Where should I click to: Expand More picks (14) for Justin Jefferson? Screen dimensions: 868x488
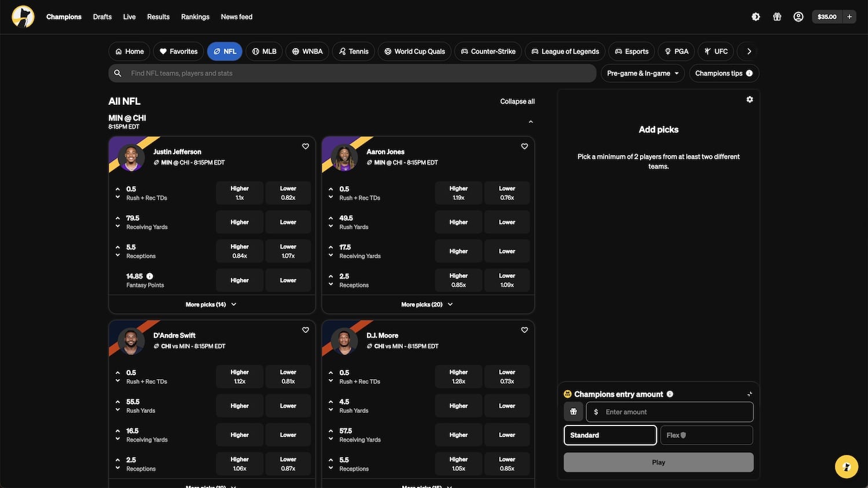[211, 304]
